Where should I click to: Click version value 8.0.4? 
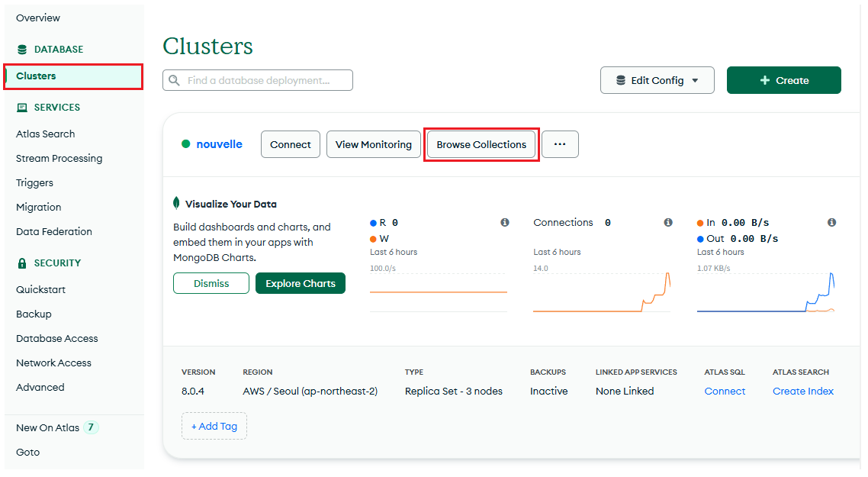pos(193,391)
